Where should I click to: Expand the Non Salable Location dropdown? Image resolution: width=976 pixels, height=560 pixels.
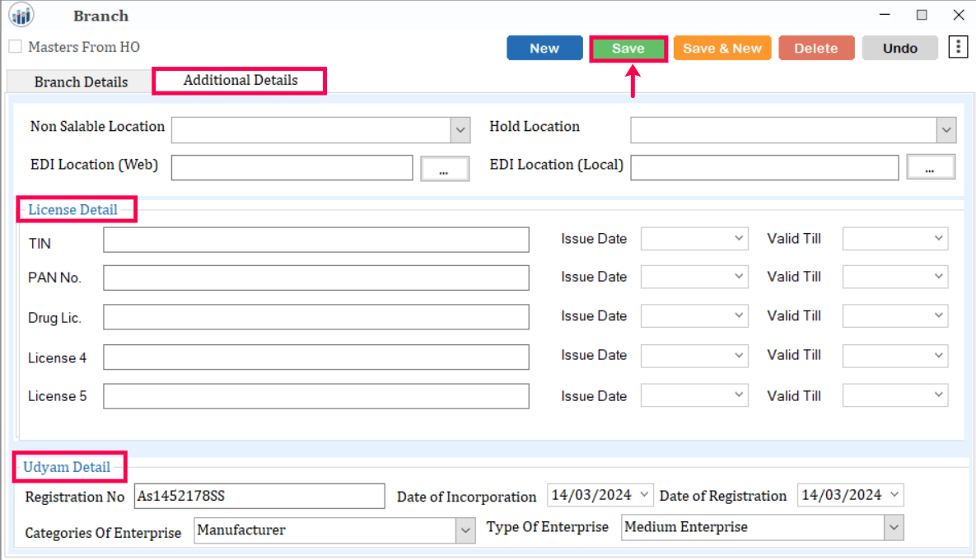click(460, 130)
